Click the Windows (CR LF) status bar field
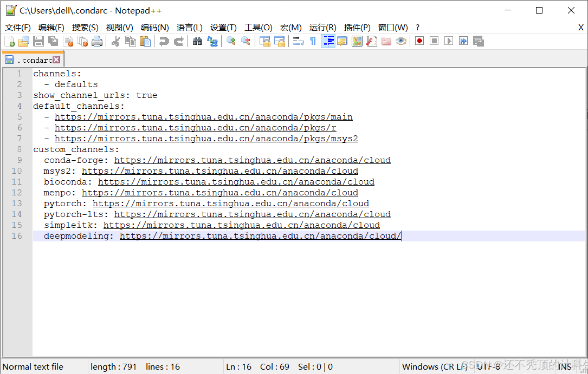 [435, 367]
